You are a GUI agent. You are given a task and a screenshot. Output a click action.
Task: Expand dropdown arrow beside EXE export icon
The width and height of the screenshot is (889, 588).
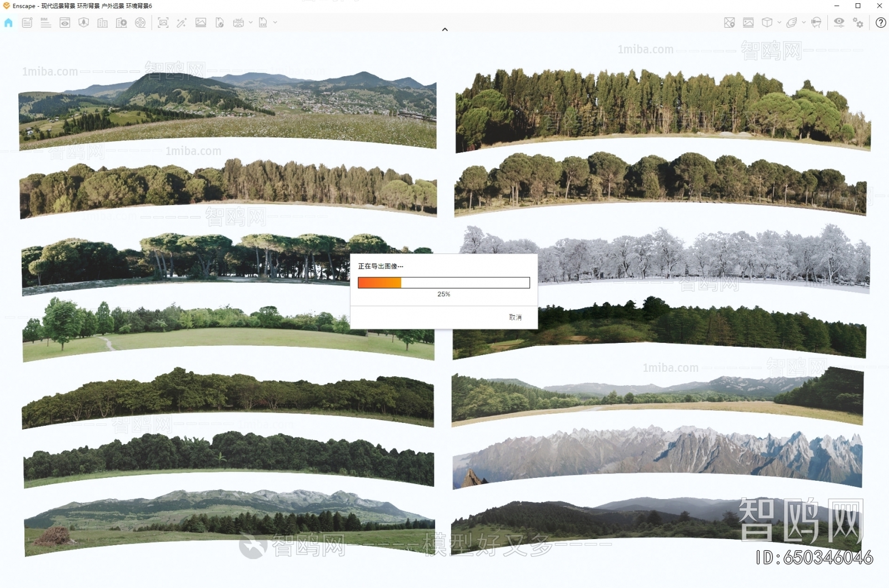point(275,23)
